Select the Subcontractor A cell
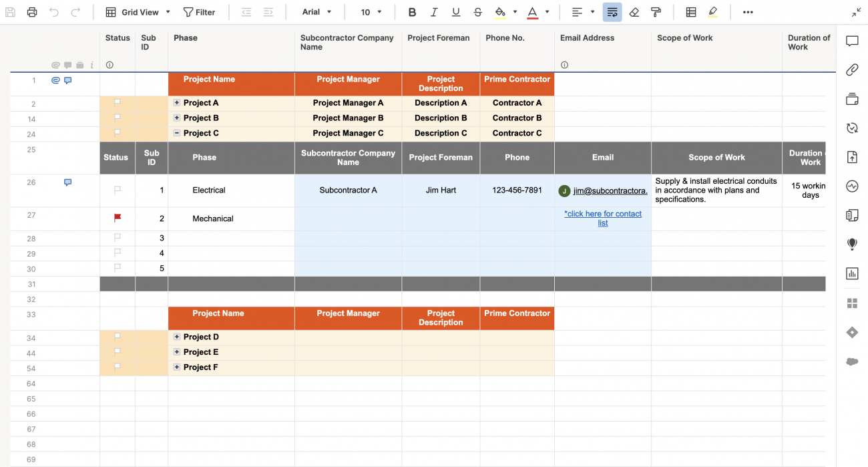The image size is (868, 467). (x=348, y=190)
